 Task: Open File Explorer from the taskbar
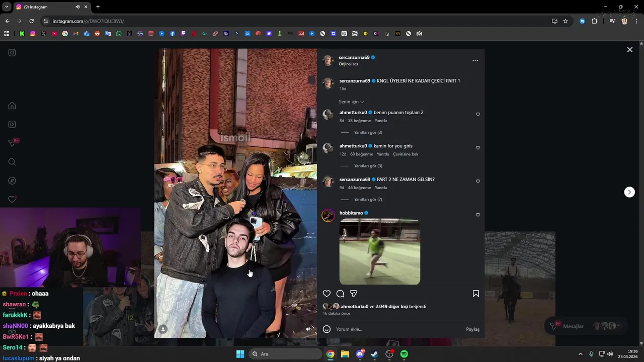click(x=345, y=354)
